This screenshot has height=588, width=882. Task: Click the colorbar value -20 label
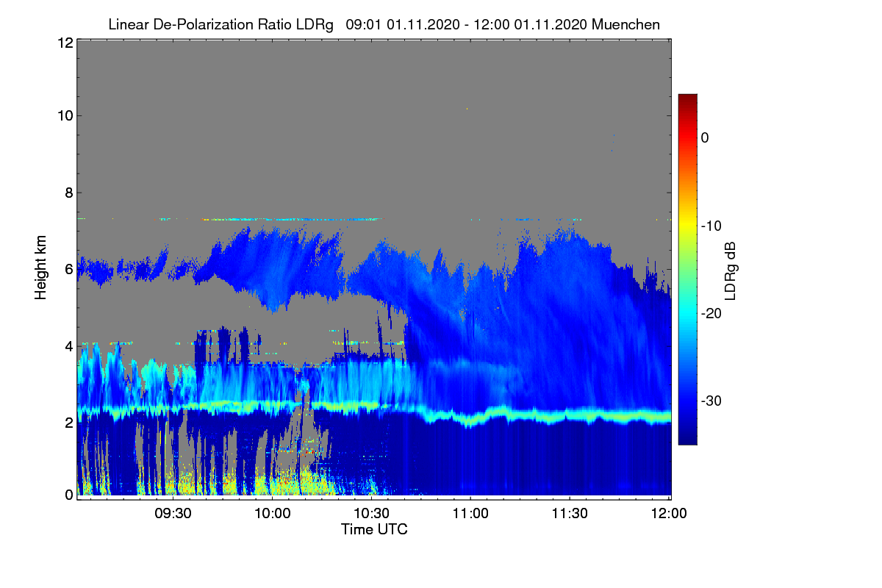click(711, 314)
